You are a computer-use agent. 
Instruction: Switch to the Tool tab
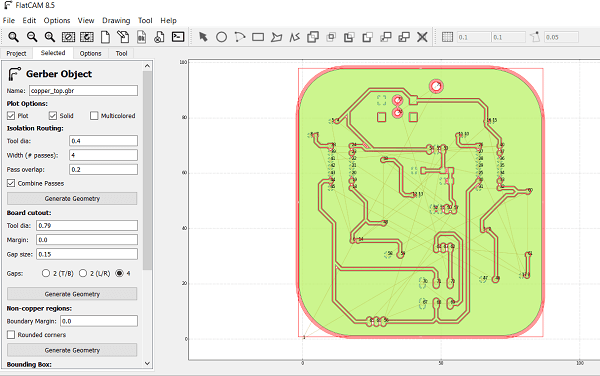pyautogui.click(x=121, y=53)
